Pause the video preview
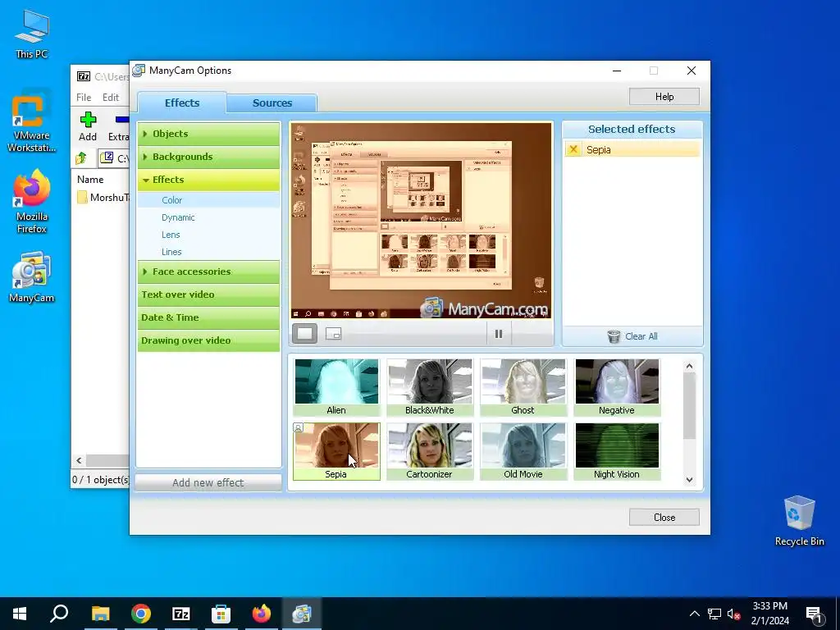The width and height of the screenshot is (840, 630). (499, 334)
